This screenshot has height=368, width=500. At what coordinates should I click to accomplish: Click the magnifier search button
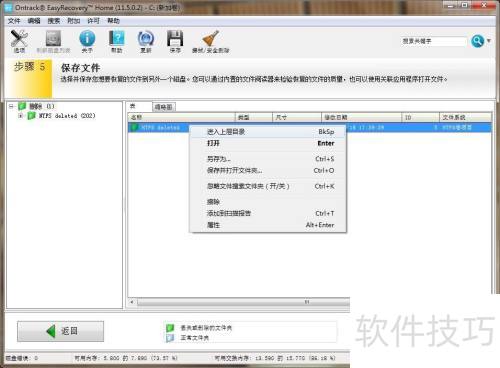click(477, 41)
